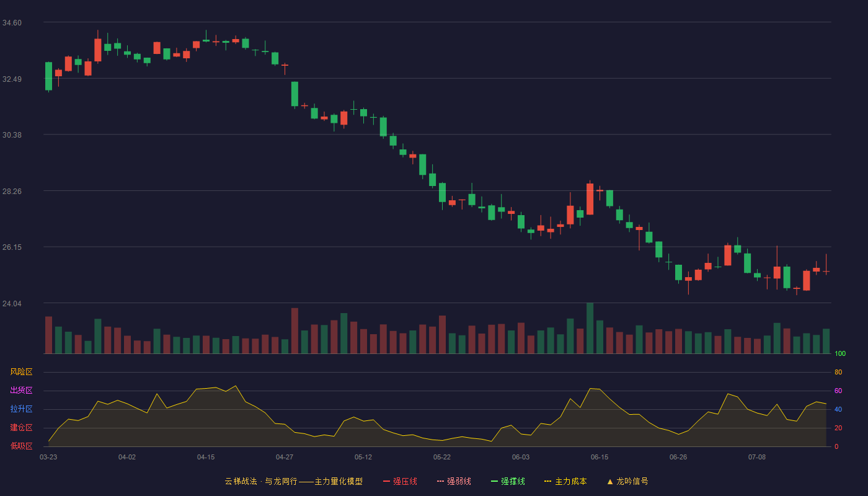Image resolution: width=868 pixels, height=496 pixels.
Task: Click the 34.60 price axis label
Action: 12,23
